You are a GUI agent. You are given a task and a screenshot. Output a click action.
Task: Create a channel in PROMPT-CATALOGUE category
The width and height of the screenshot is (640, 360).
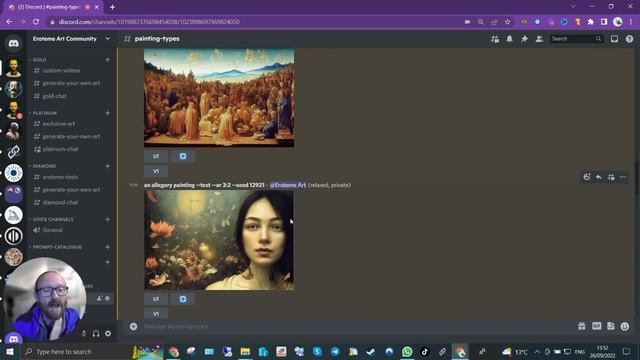(x=108, y=247)
